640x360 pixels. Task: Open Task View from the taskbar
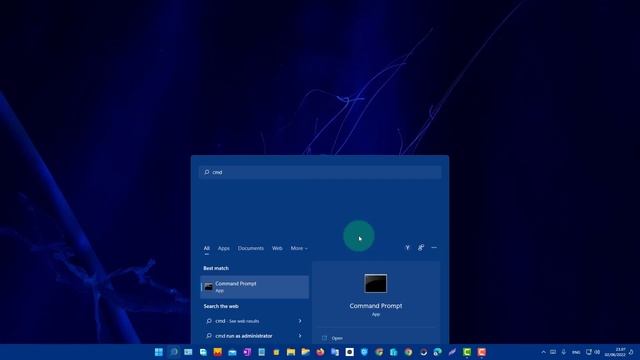click(188, 352)
